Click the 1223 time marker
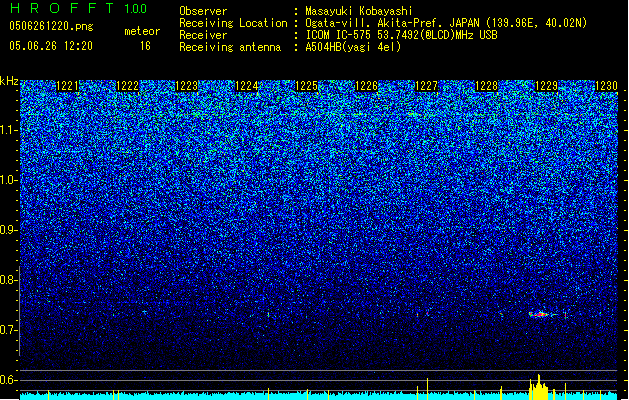Viewport: 629px width, 400px height. click(x=187, y=86)
